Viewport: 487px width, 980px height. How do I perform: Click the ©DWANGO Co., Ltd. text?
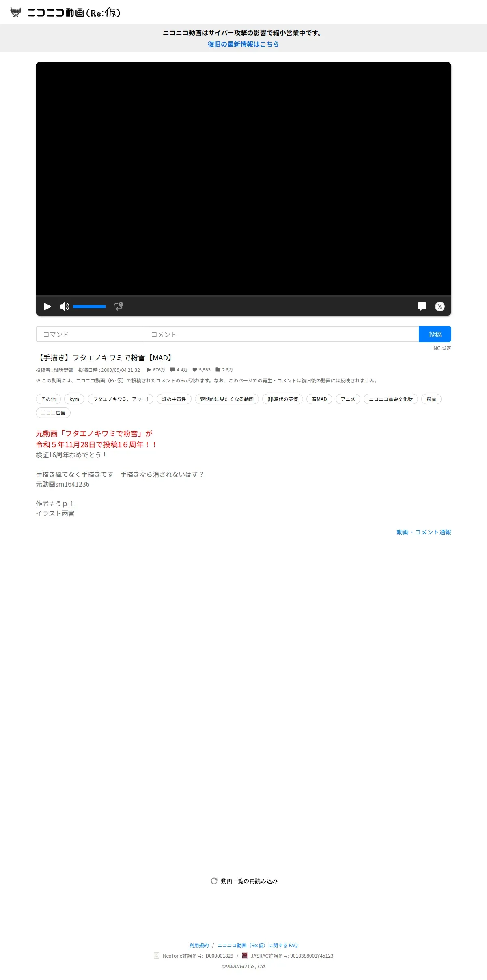coord(243,966)
